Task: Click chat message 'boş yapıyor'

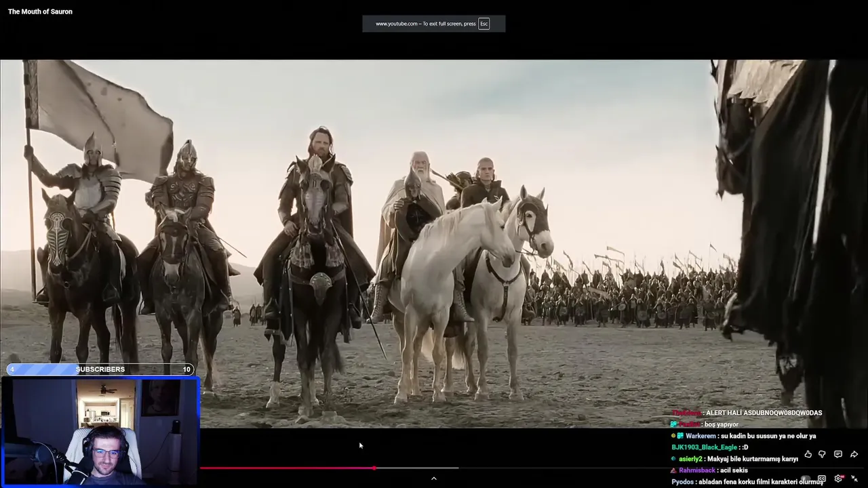Action: coord(722,424)
